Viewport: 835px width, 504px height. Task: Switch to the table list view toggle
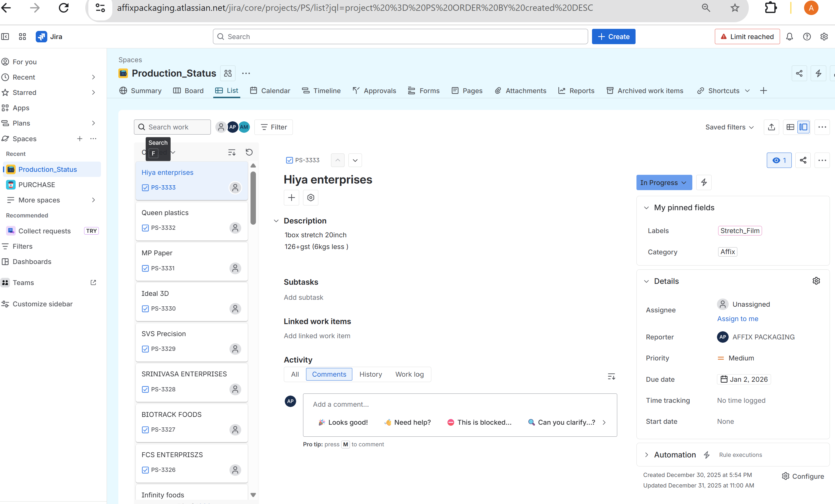coord(790,127)
